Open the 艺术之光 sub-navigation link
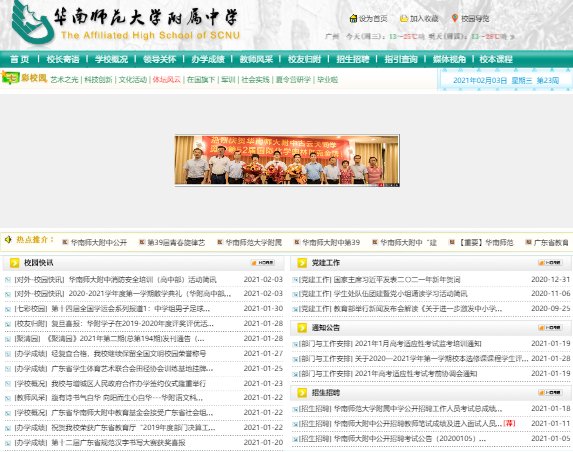Image resolution: width=573 pixels, height=452 pixels. tap(64, 80)
